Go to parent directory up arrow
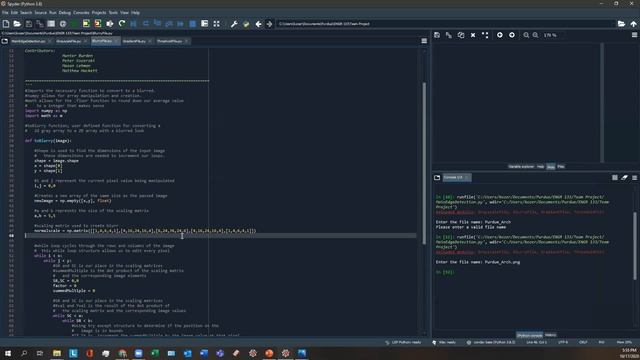640x360 pixels. click(x=633, y=24)
